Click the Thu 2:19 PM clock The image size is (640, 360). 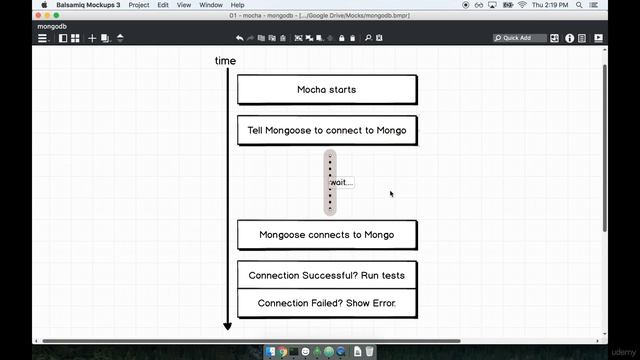pos(550,5)
